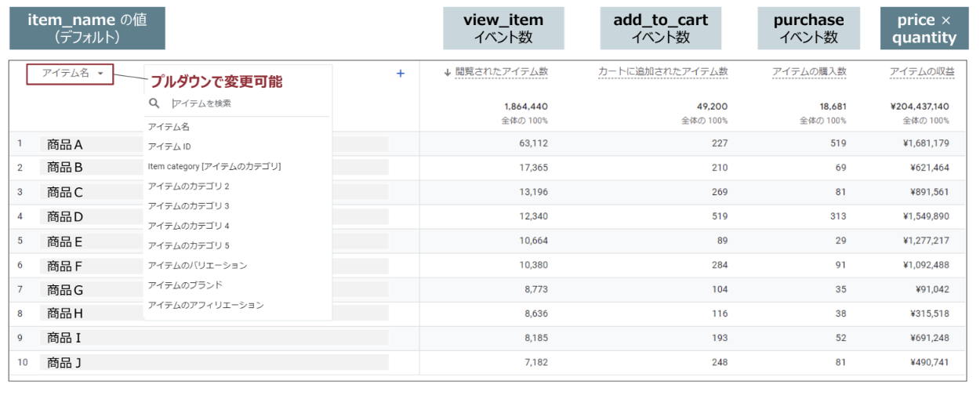This screenshot has height=395, width=980.
Task: Click 商品 A row item name
Action: [65, 144]
